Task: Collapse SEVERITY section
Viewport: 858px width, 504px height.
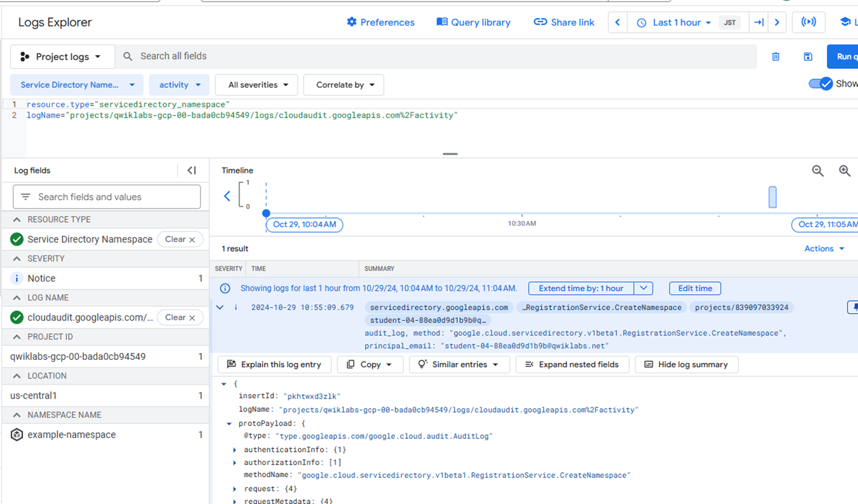Action: tap(17, 259)
